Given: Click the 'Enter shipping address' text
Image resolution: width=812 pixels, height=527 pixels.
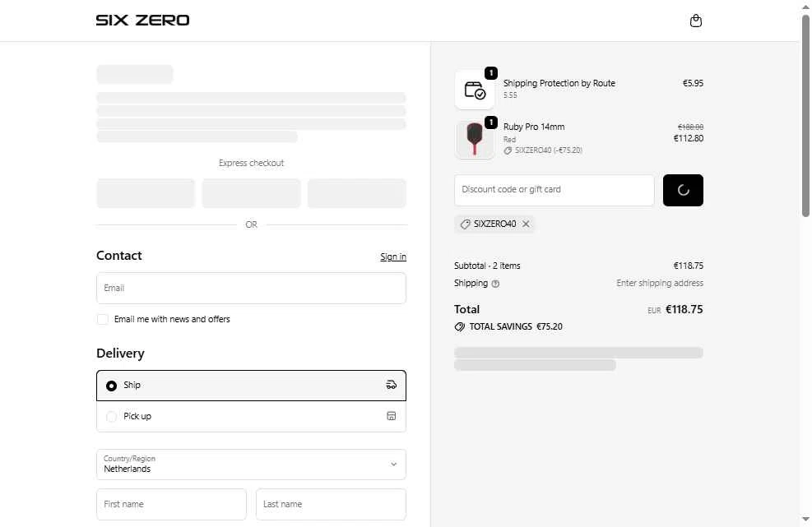Looking at the screenshot, I should [x=660, y=283].
